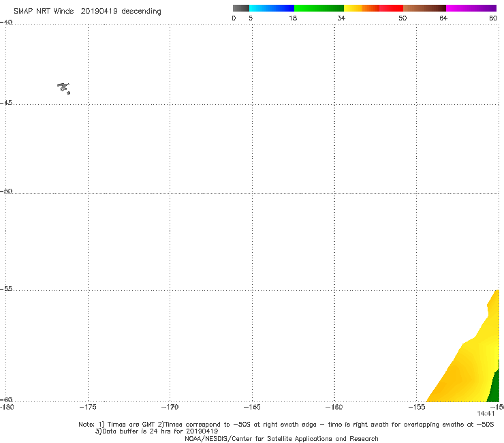504x443 pixels.
Task: Click the small gray island shape on the map
Action: (x=63, y=88)
